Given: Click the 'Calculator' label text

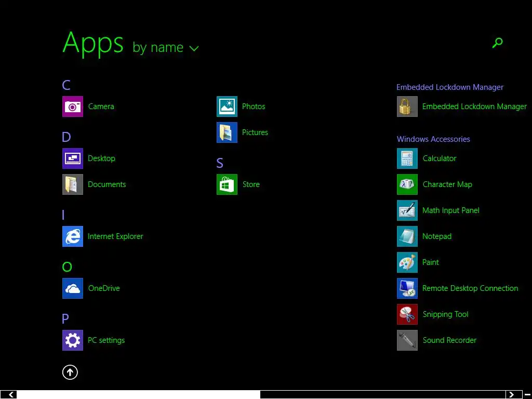Looking at the screenshot, I should (440, 158).
